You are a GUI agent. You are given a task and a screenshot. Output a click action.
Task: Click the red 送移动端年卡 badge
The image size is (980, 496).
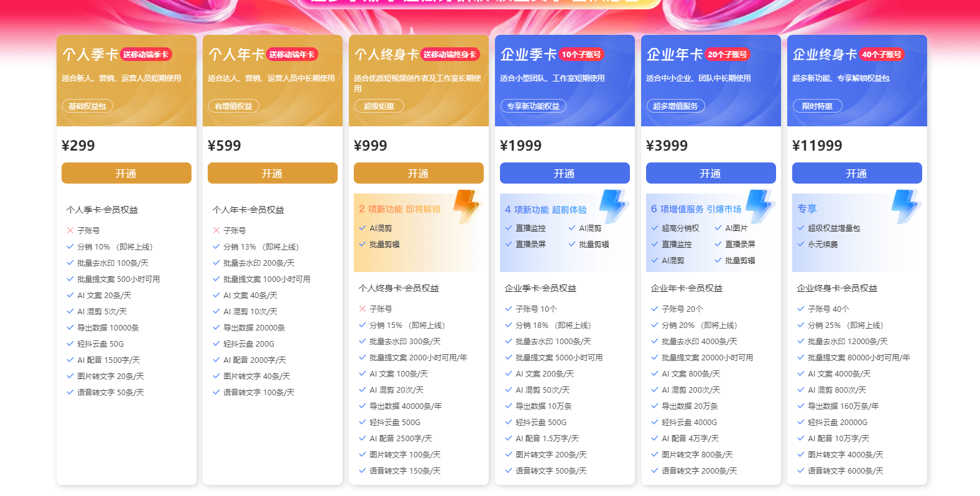click(x=292, y=55)
